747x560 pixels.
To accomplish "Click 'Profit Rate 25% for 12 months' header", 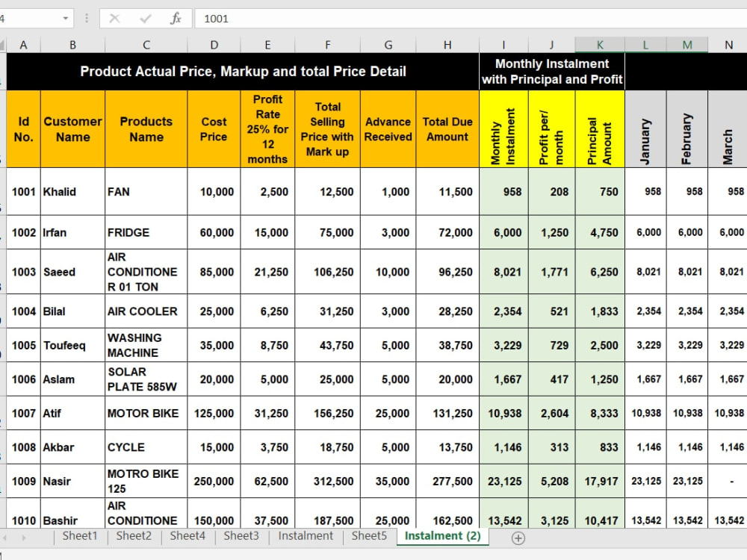I will coord(267,129).
